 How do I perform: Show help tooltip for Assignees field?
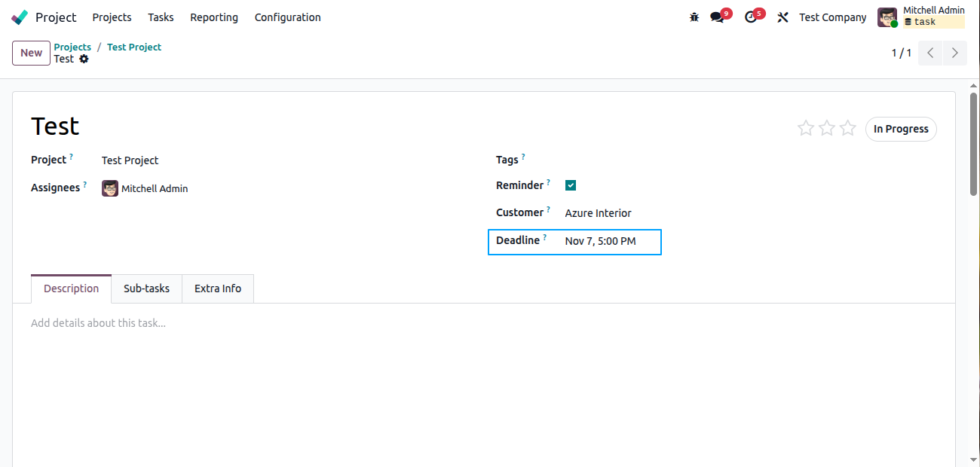click(85, 185)
